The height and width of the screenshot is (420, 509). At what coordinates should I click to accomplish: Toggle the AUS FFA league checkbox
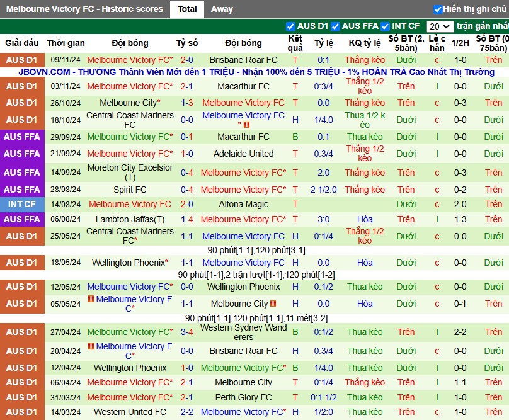point(335,26)
